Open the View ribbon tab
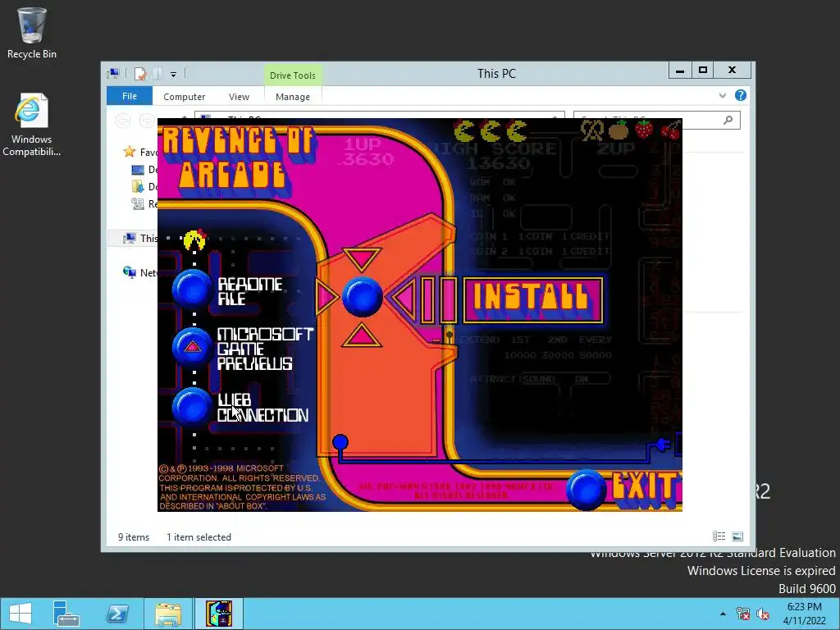This screenshot has height=630, width=840. (x=239, y=97)
